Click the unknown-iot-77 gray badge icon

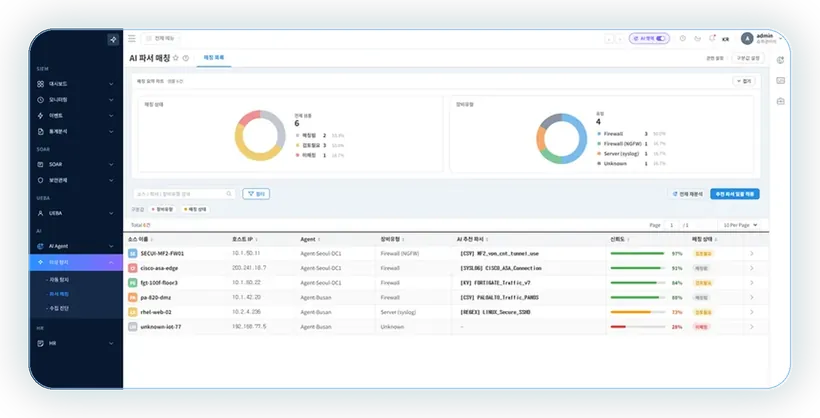pyautogui.click(x=133, y=326)
